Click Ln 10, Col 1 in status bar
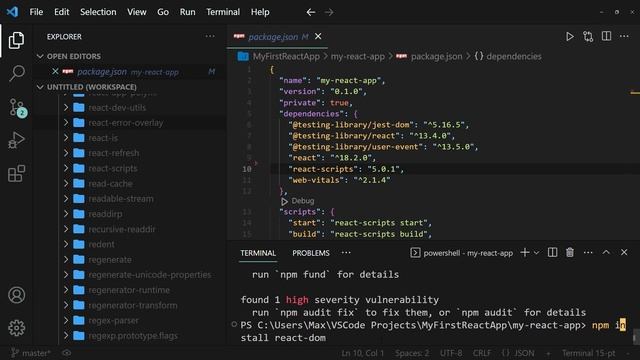 (x=362, y=353)
